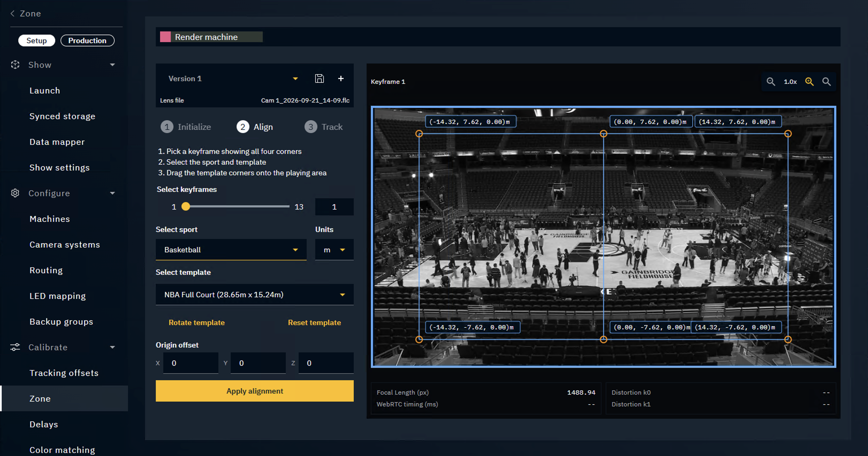Click the plain magnifier reset-zoom icon
Image resolution: width=868 pixels, height=456 pixels.
point(827,82)
